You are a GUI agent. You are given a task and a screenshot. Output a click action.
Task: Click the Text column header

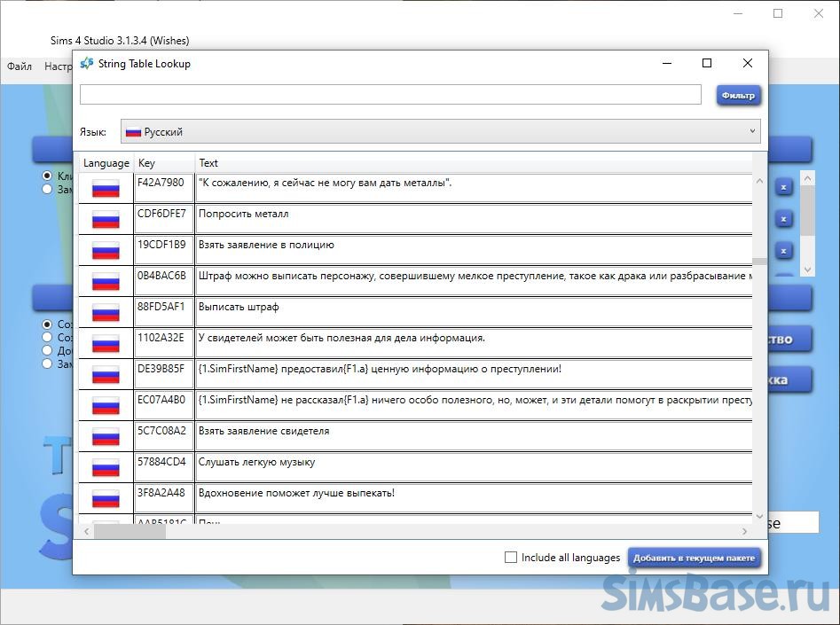coord(208,163)
